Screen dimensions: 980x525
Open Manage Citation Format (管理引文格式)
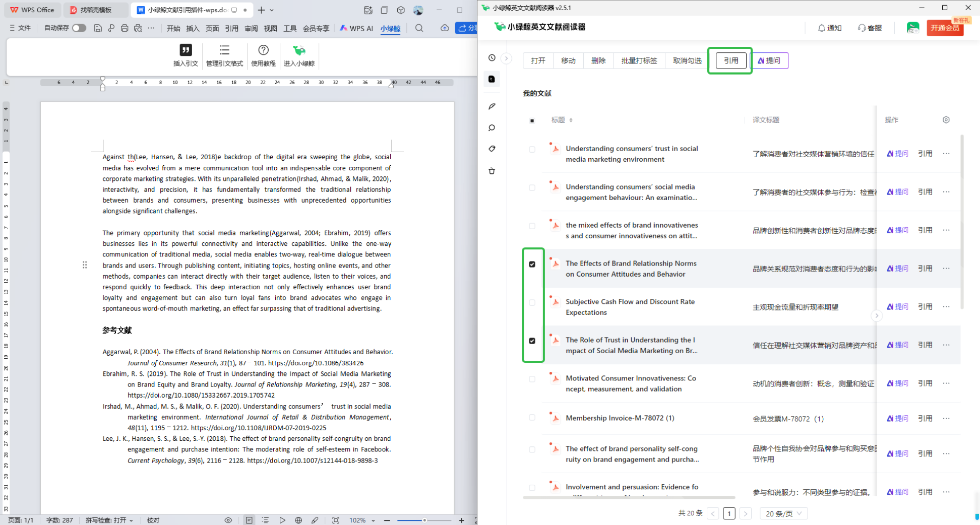click(x=224, y=50)
